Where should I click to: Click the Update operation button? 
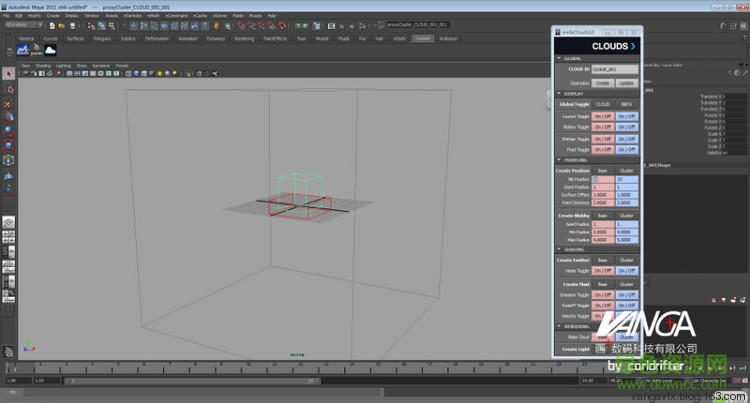626,82
